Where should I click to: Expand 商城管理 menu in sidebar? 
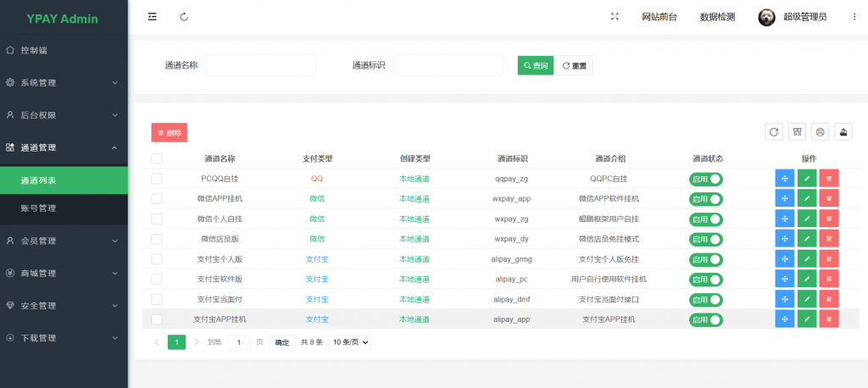click(64, 274)
